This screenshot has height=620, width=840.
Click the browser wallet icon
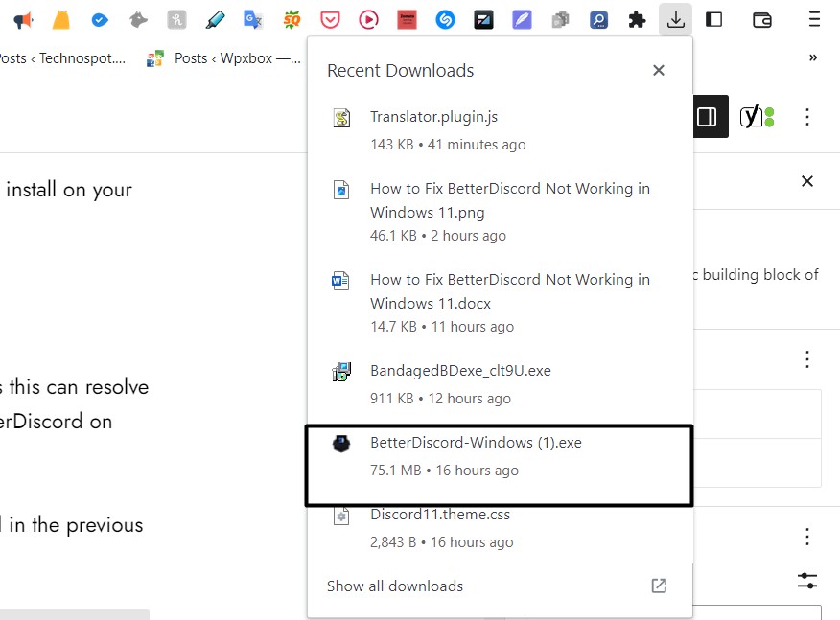[762, 19]
